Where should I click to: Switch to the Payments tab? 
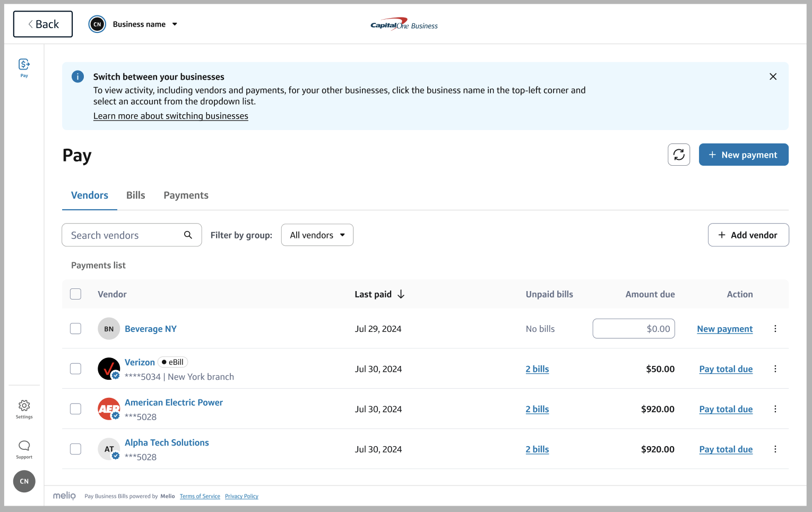click(x=186, y=195)
